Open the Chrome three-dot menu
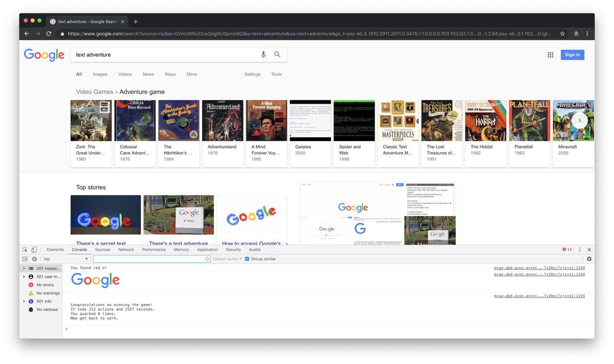This screenshot has width=614, height=364. coord(587,34)
